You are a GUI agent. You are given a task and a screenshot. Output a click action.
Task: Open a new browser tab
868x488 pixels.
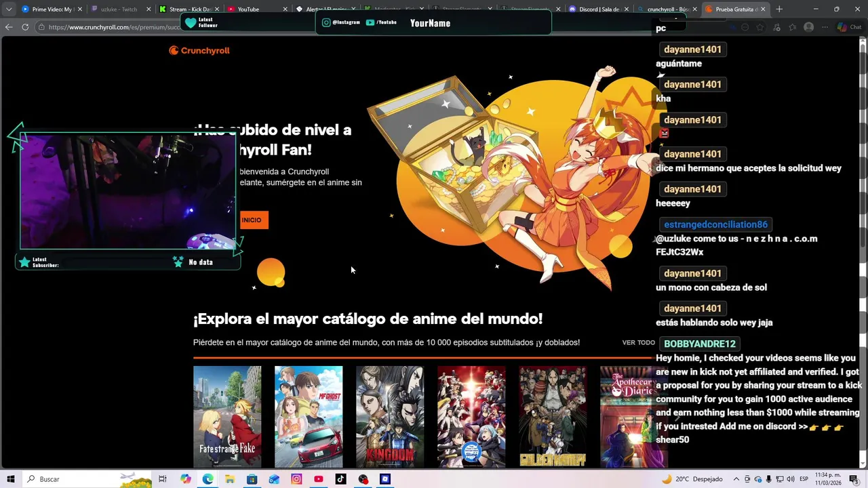(x=779, y=9)
